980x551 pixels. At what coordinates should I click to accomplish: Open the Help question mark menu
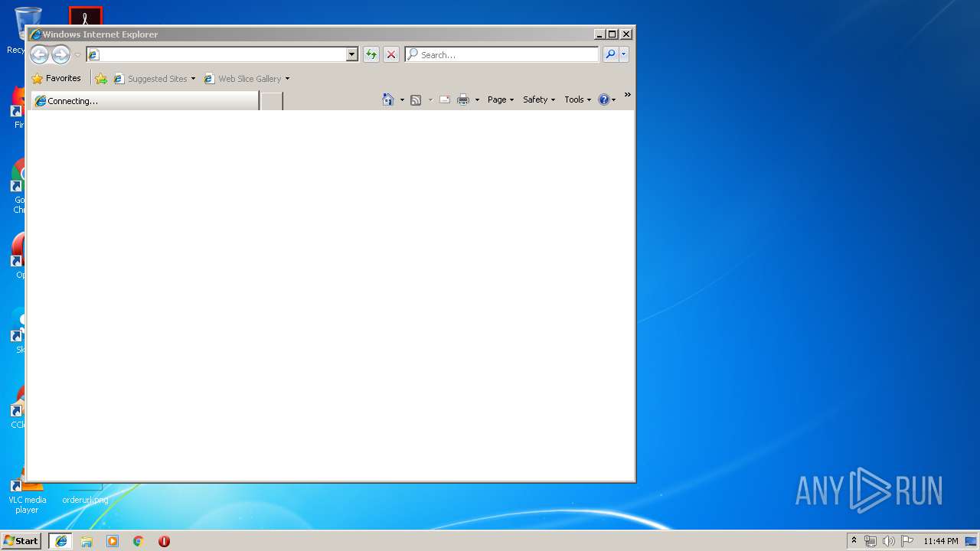pyautogui.click(x=607, y=99)
